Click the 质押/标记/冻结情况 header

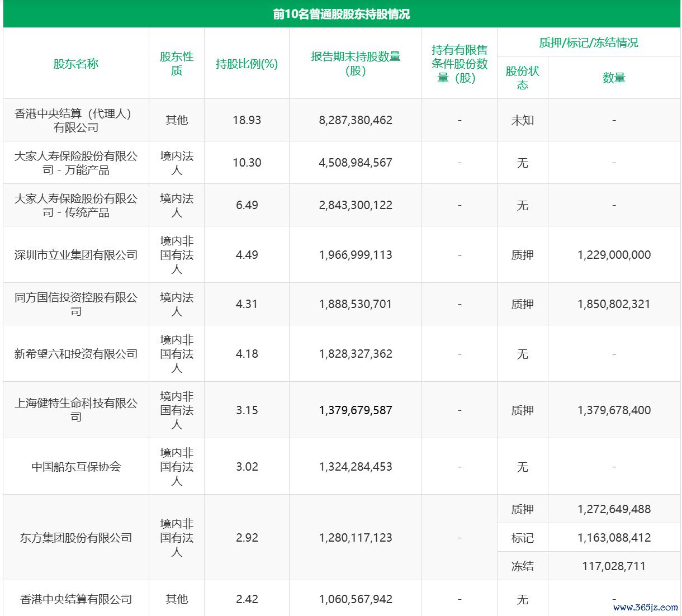point(589,42)
